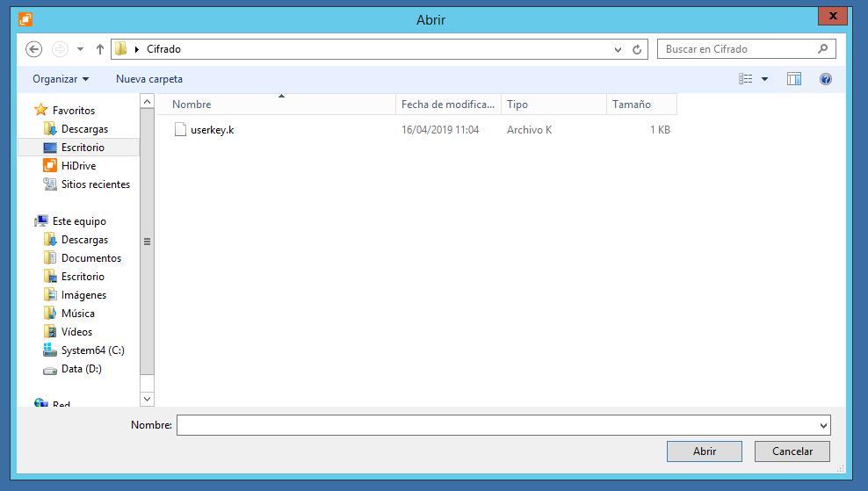Sort by the Tamaño column header
The height and width of the screenshot is (491, 868).
[641, 104]
